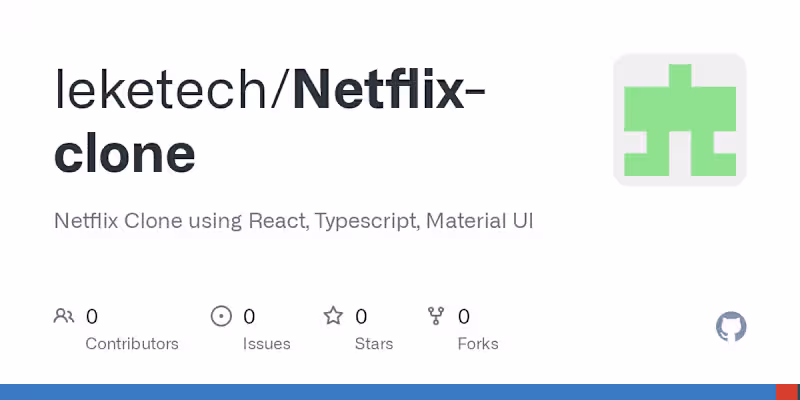This screenshot has height=400, width=800.
Task: Click the GitHub Octocat logo
Action: point(731,327)
